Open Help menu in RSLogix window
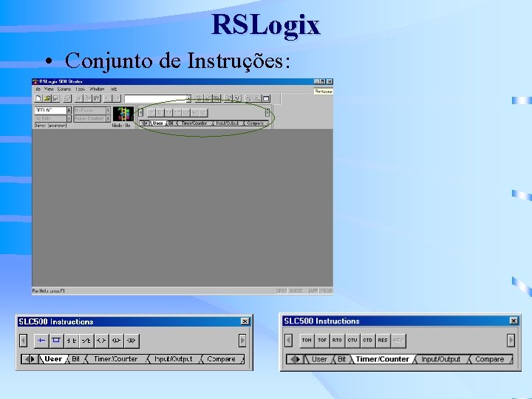 tap(114, 89)
